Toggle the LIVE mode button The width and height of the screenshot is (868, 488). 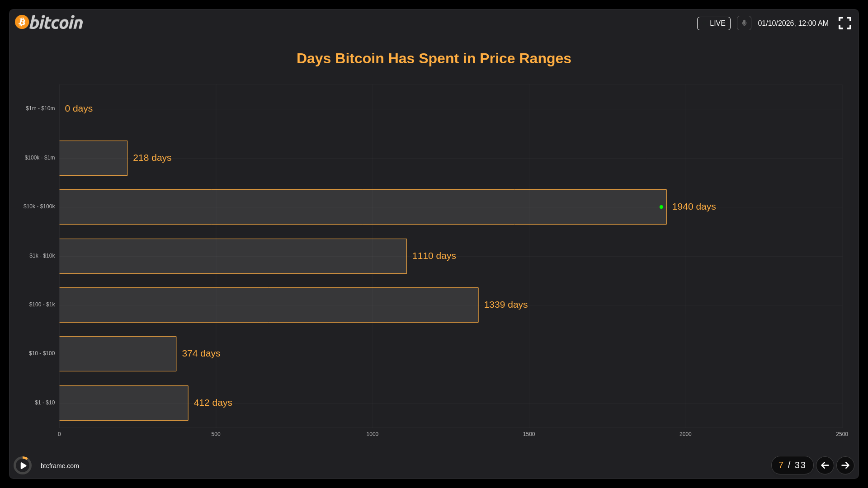click(713, 23)
